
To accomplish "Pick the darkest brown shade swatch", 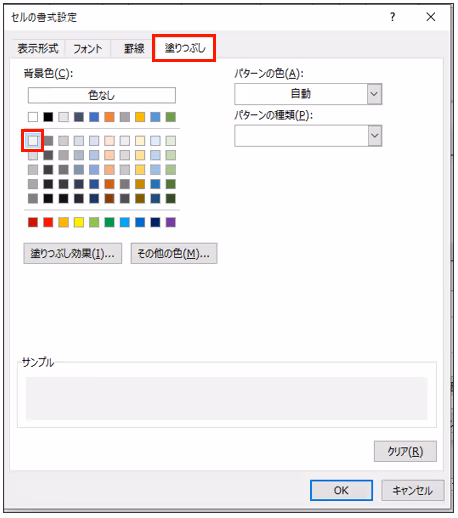I will (x=109, y=199).
